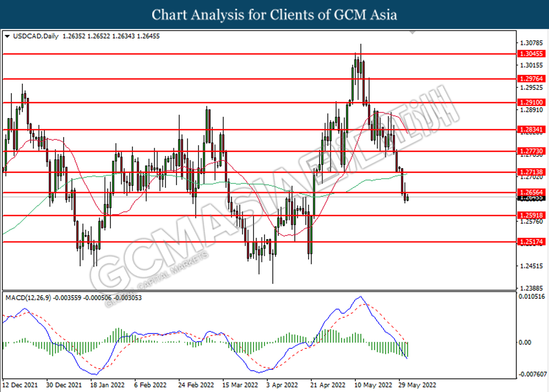Click the dropdown triangle beside USDCAD,Daily
This screenshot has width=549, height=392.
(x=7, y=36)
